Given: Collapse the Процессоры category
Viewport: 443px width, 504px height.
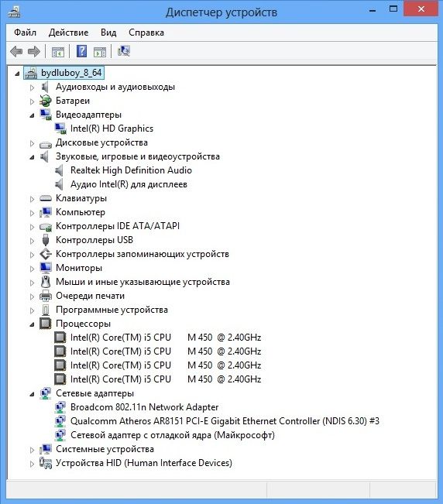Looking at the screenshot, I should click(32, 324).
